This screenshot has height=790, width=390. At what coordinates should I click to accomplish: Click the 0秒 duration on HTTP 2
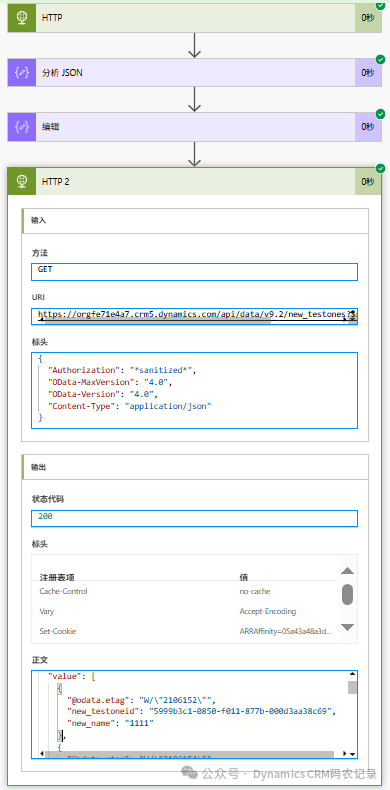[368, 181]
